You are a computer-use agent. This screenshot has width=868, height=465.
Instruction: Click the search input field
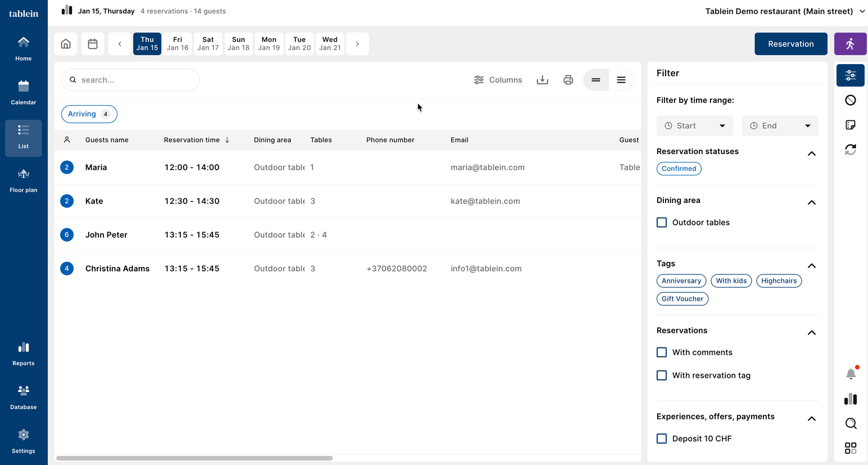coord(135,80)
